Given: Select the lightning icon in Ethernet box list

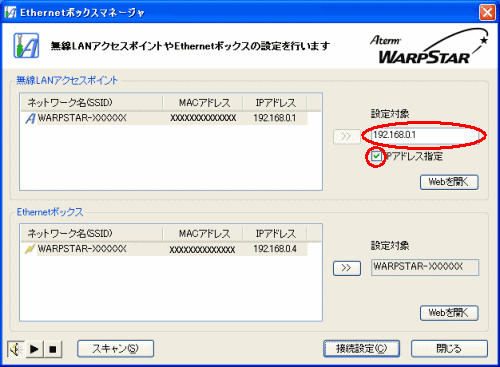Looking at the screenshot, I should pyautogui.click(x=30, y=249).
